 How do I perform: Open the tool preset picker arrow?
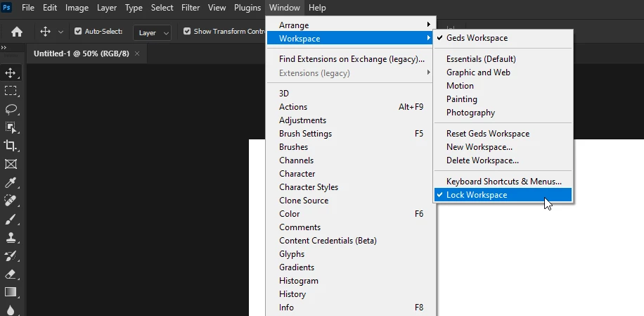(60, 32)
